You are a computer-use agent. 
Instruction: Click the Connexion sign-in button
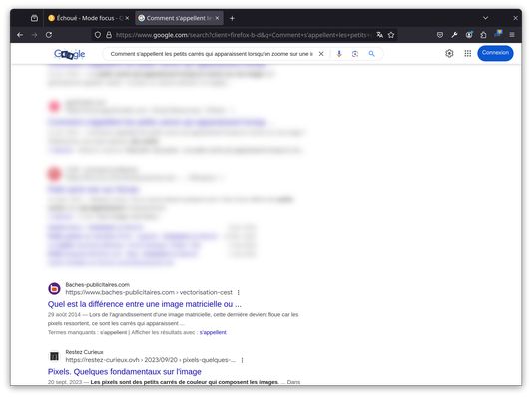(x=495, y=53)
